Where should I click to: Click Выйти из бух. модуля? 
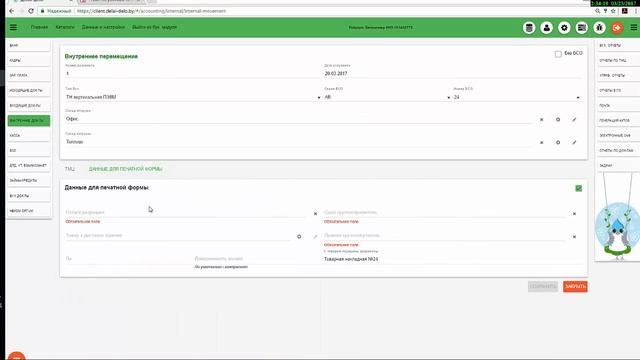[154, 27]
